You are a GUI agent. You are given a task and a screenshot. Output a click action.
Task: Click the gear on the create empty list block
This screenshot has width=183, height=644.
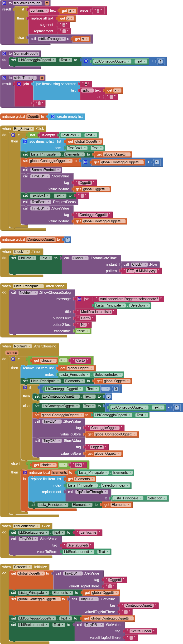pos(53,117)
